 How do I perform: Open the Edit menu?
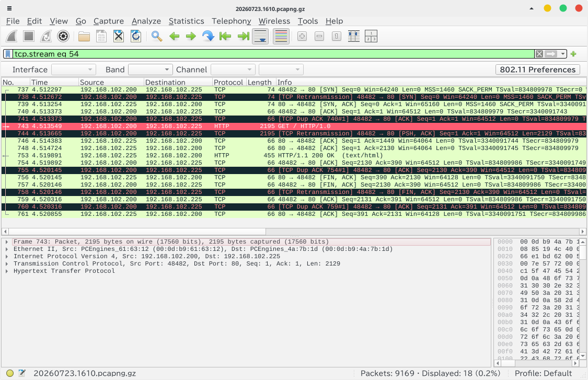click(x=34, y=21)
